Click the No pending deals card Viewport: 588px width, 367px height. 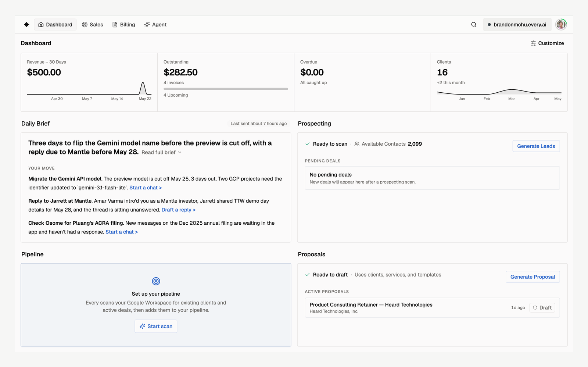coord(432,178)
